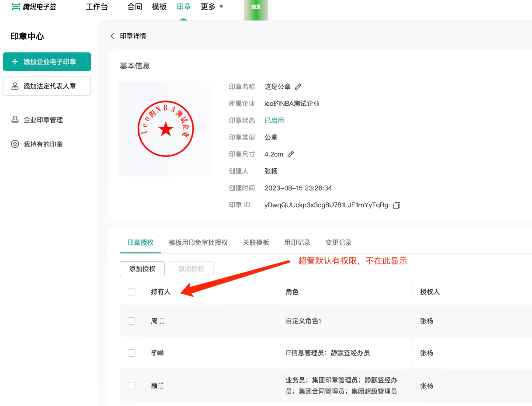This screenshot has height=406, width=532.
Task: Click the 腾讯电子签 logo icon
Action: (15, 7)
